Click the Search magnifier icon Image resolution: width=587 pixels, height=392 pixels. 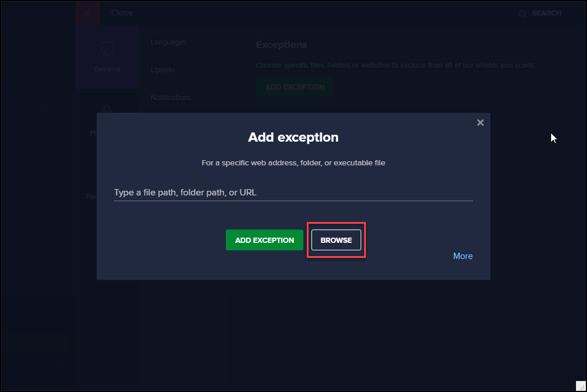click(523, 13)
